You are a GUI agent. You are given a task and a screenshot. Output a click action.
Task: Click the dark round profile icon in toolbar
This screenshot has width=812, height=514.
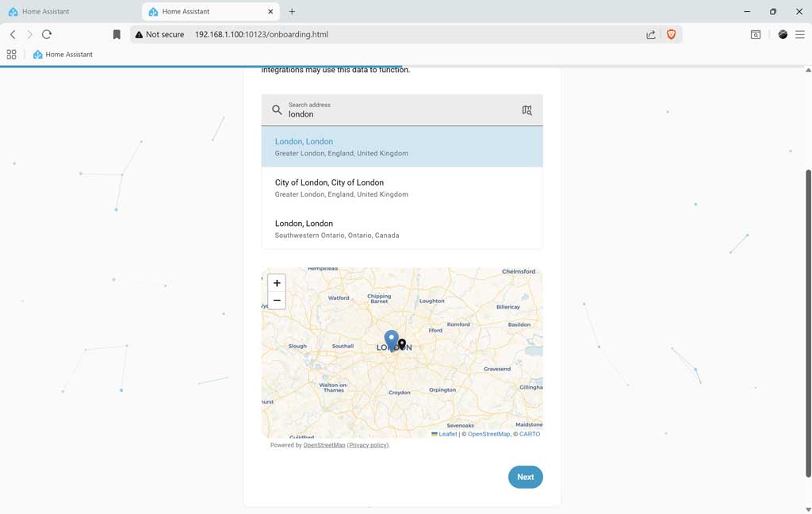click(783, 34)
